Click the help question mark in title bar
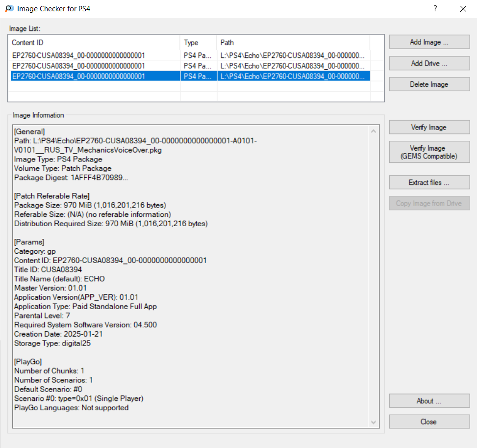The image size is (477, 448). click(435, 8)
